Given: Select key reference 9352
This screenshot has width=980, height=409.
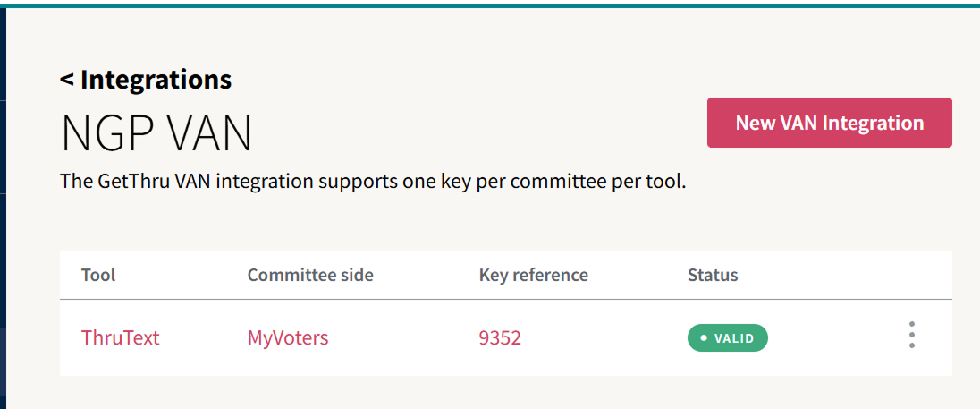Looking at the screenshot, I should point(500,337).
